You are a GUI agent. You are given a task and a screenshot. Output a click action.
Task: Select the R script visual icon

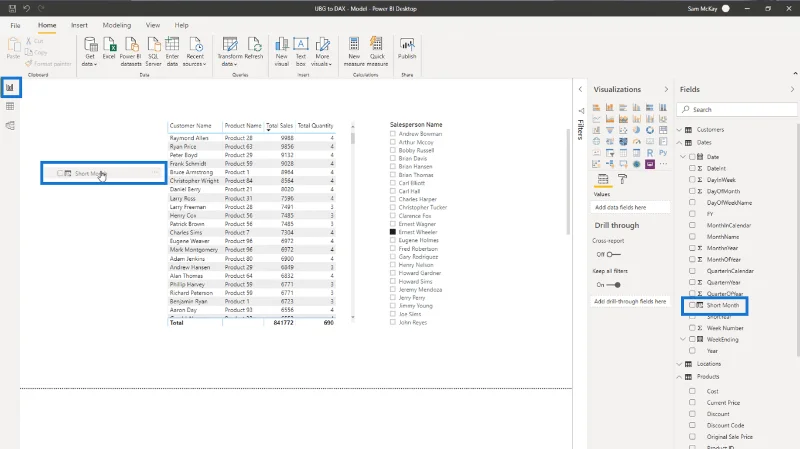[649, 153]
